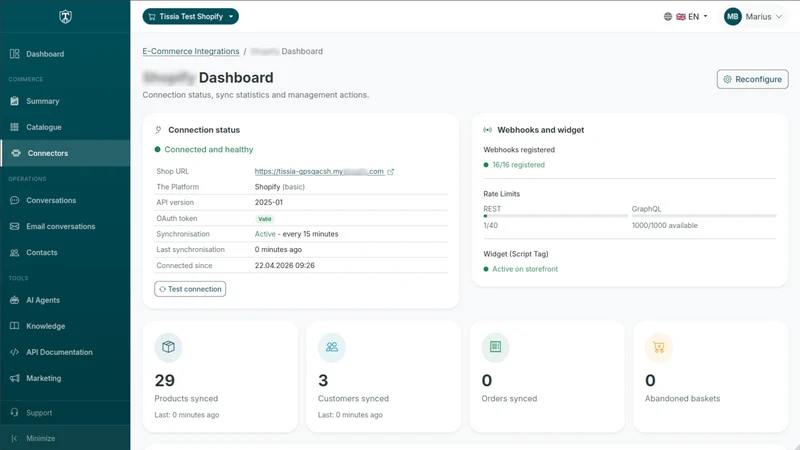This screenshot has width=800, height=450.
Task: Click the Minimize sidebar collapse icon
Action: click(14, 438)
